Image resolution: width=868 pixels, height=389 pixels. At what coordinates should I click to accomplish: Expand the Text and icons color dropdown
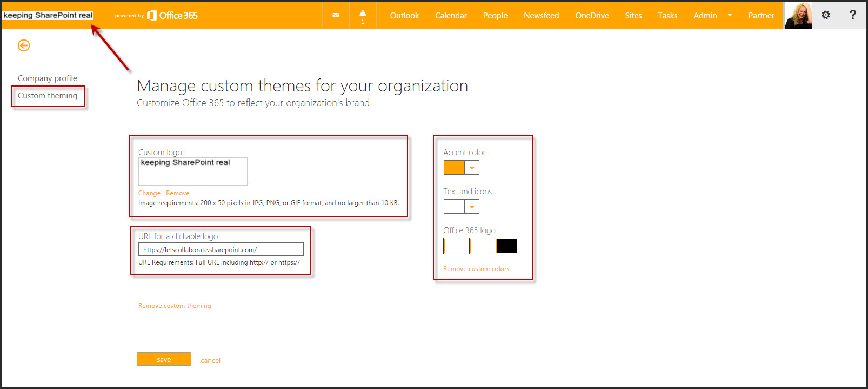pos(472,207)
